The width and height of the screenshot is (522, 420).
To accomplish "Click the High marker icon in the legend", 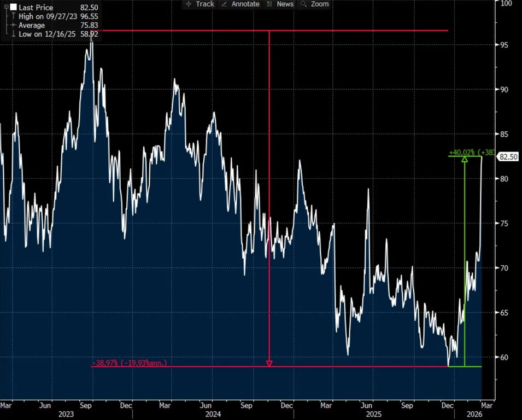I will [x=13, y=16].
